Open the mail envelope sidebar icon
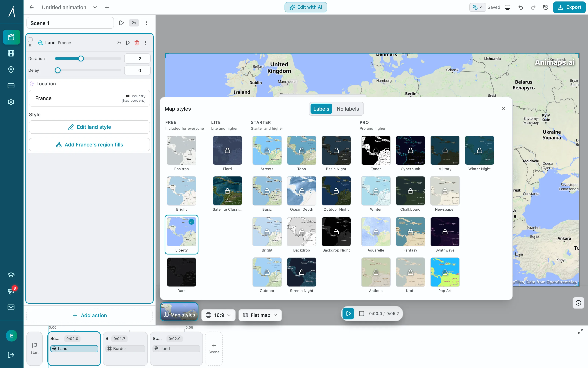The height and width of the screenshot is (368, 588). (11, 307)
